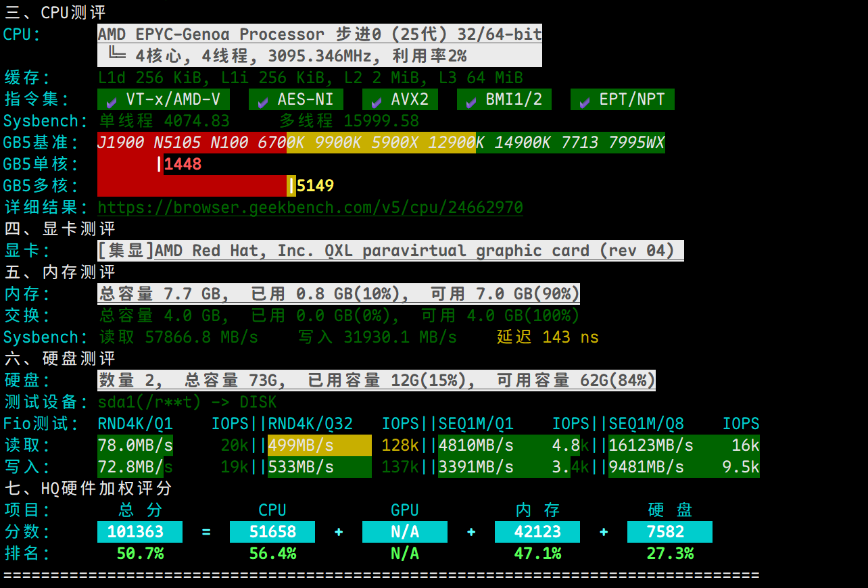This screenshot has height=588, width=868.
Task: Click the write speed 72.8MB/s
Action: click(135, 467)
